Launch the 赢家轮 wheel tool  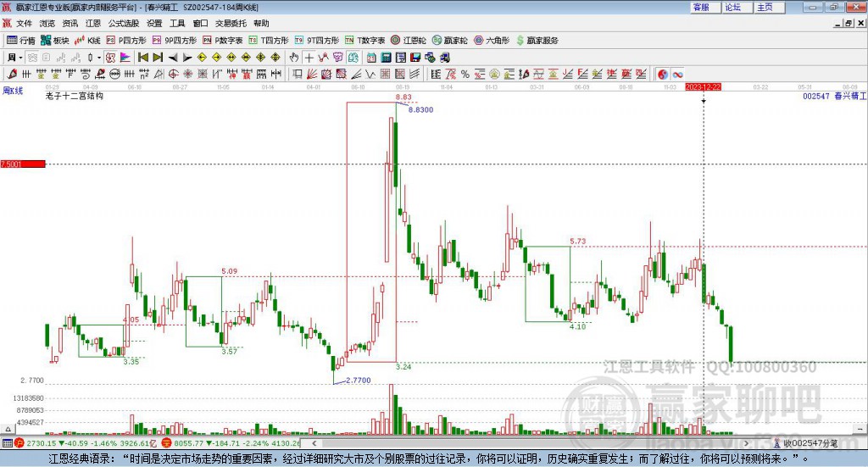coord(449,41)
